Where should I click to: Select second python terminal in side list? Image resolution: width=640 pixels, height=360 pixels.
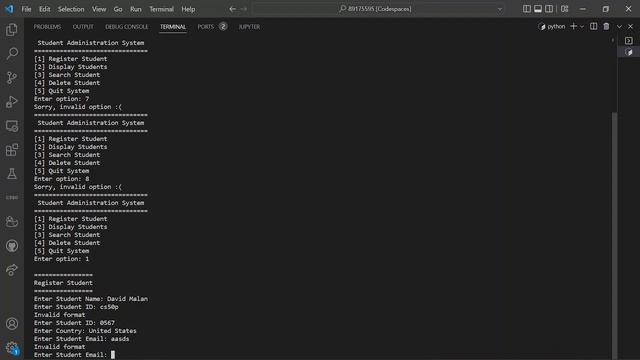click(629, 52)
